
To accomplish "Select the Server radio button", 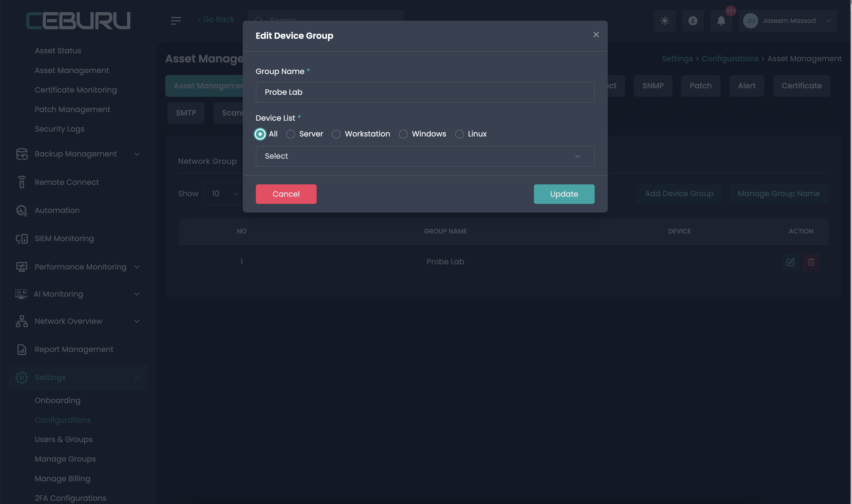I will 290,134.
